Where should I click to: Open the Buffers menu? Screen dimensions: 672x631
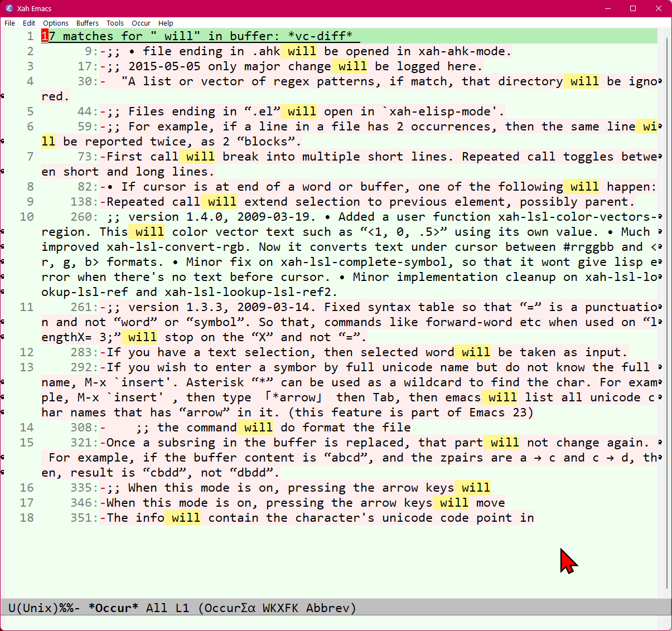87,23
